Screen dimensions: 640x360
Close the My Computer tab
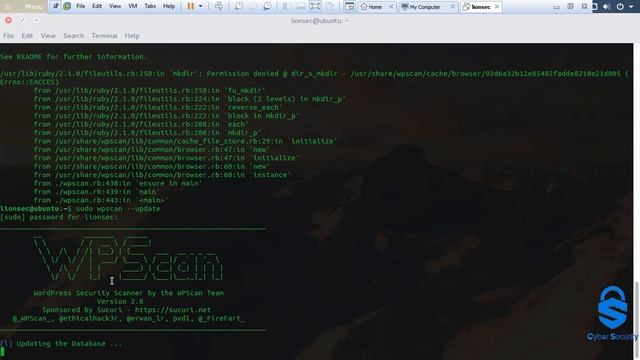point(452,7)
